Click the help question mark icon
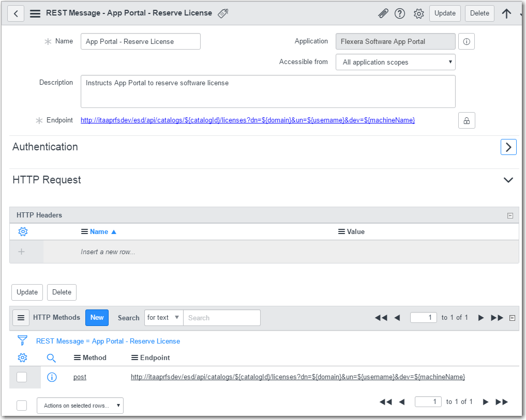Viewport: 526px width, 420px height. (x=400, y=13)
